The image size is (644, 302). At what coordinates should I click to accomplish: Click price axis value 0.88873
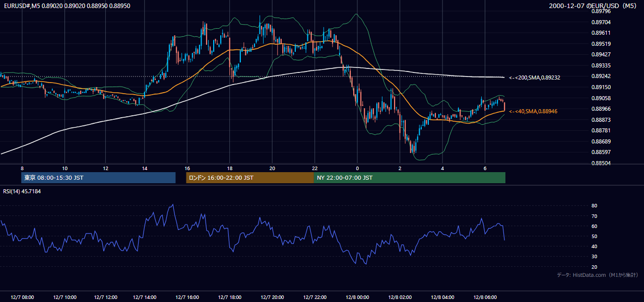[601, 120]
